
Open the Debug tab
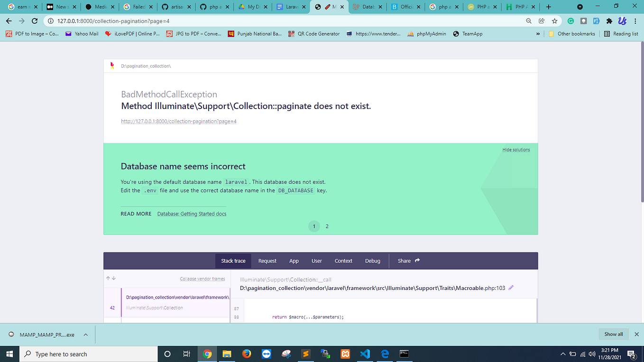pyautogui.click(x=373, y=261)
